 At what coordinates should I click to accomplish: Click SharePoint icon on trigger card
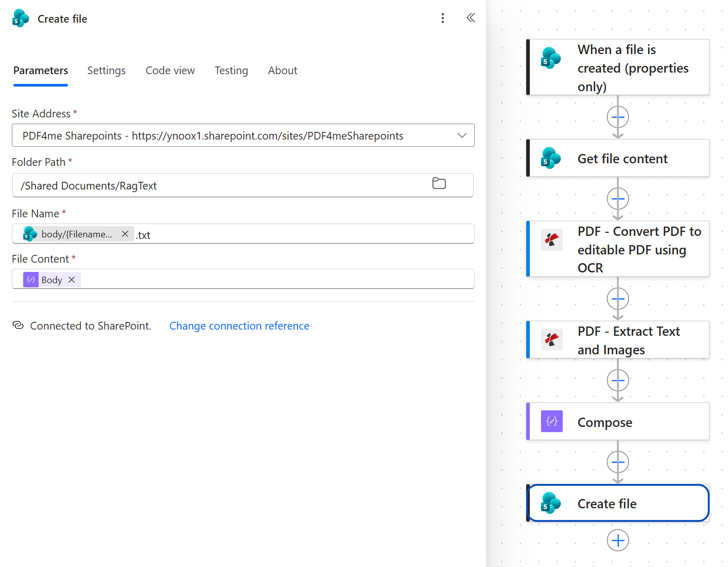tap(551, 58)
